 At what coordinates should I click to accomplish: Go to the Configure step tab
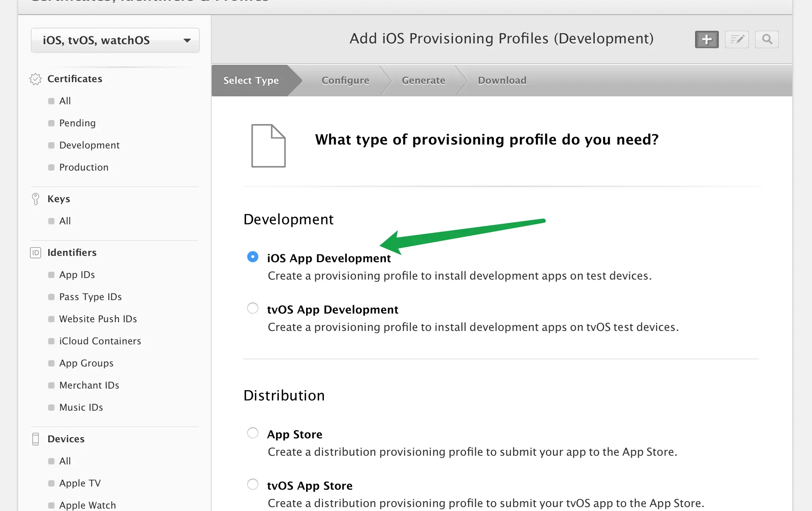(345, 81)
